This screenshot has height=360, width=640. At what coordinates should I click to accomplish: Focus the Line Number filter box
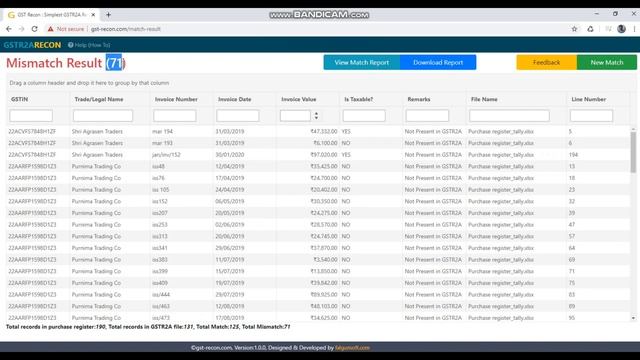click(591, 116)
